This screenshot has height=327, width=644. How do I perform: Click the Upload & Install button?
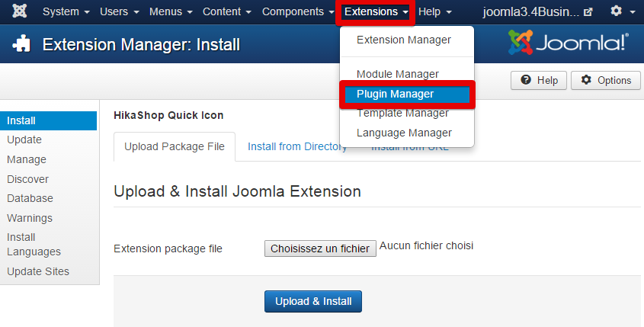[x=313, y=302]
